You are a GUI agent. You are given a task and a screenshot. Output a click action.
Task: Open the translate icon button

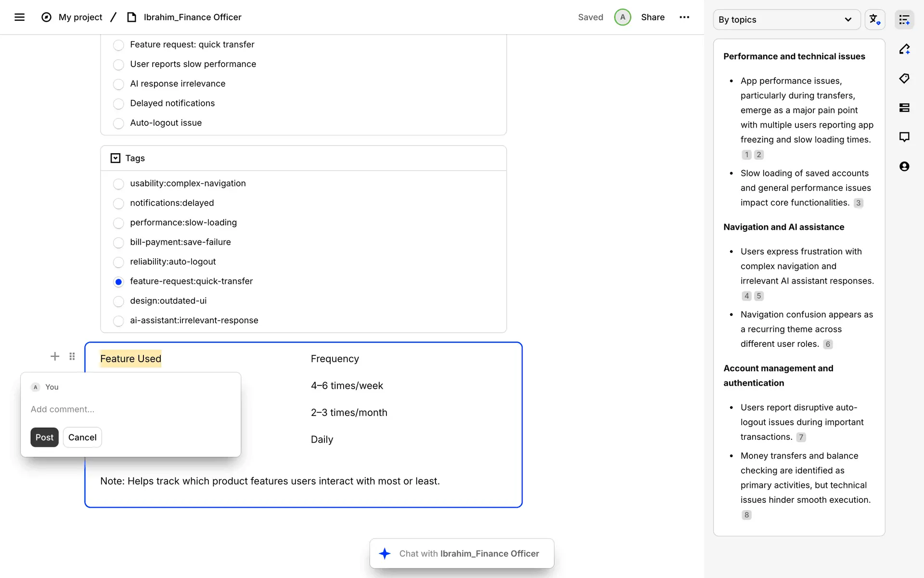(x=874, y=20)
